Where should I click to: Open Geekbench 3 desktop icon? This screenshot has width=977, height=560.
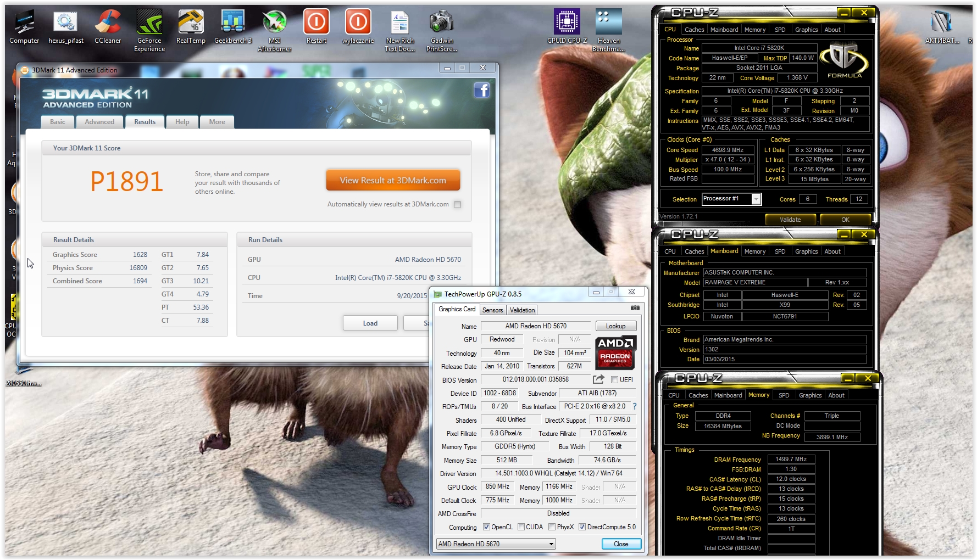pyautogui.click(x=233, y=27)
